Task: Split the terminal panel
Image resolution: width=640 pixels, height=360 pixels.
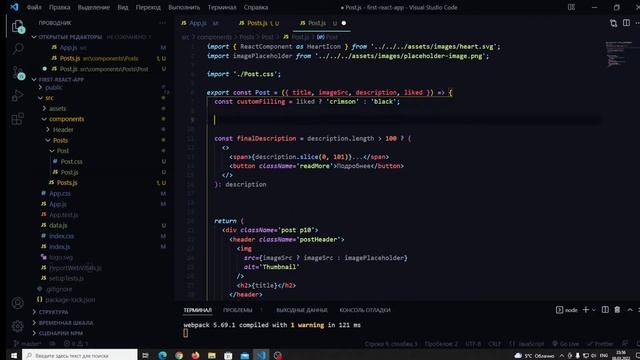Action: (x=605, y=310)
